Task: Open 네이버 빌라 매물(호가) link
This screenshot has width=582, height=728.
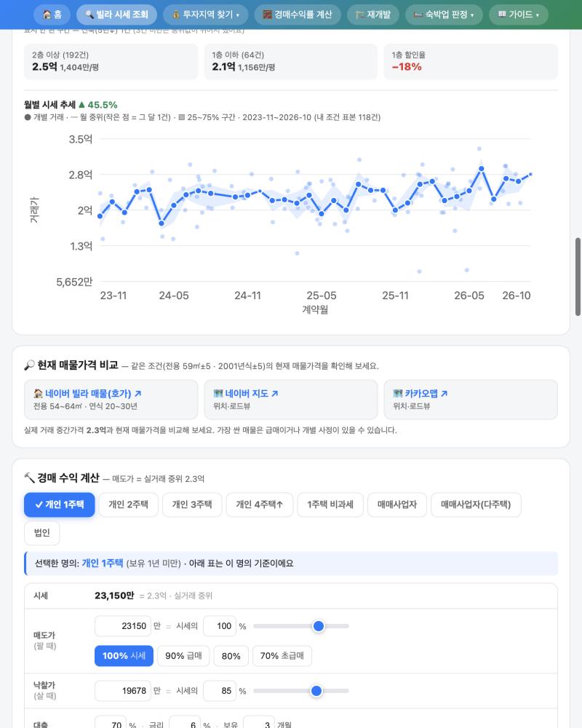Action: [111, 399]
